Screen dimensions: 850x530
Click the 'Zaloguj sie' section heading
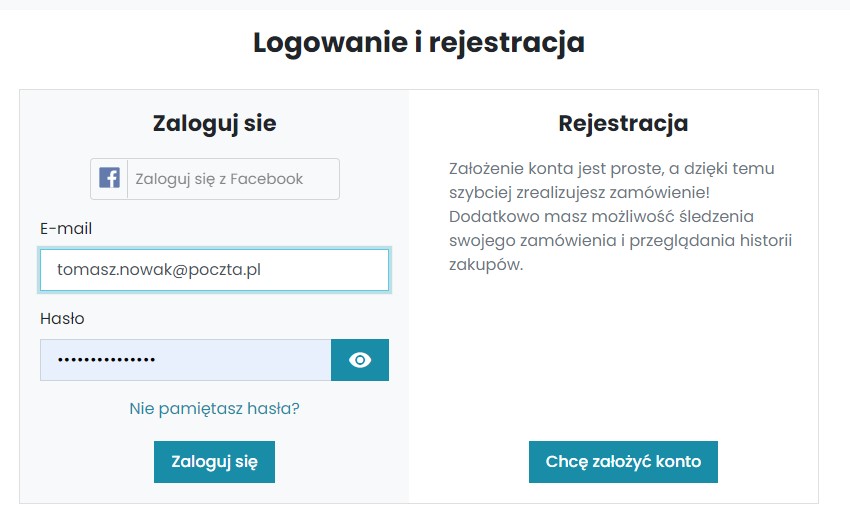pyautogui.click(x=215, y=124)
